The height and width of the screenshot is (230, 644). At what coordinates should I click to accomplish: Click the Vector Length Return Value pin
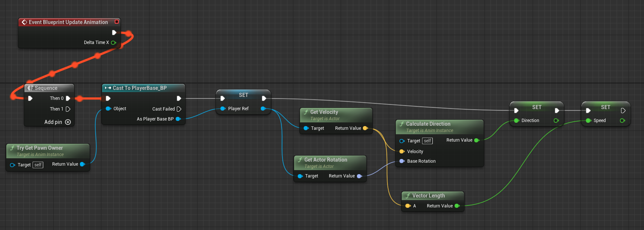pyautogui.click(x=457, y=206)
